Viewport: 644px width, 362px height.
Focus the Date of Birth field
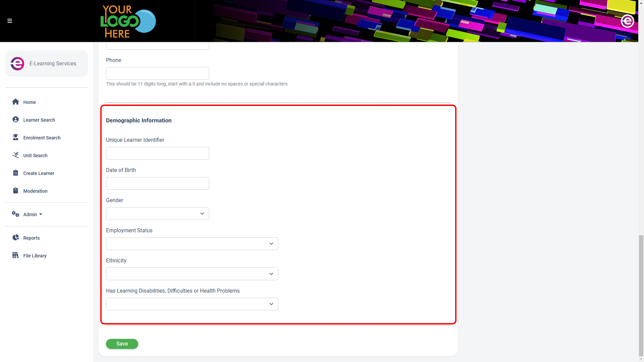pyautogui.click(x=158, y=183)
